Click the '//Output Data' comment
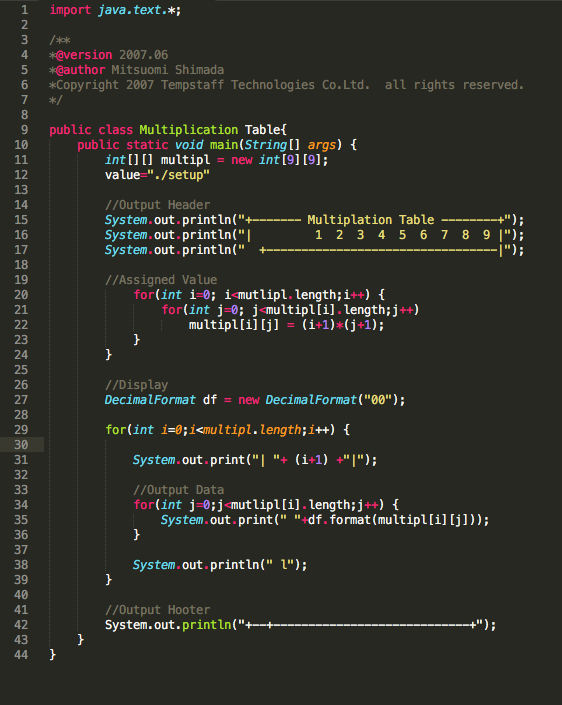The width and height of the screenshot is (562, 705). click(x=178, y=490)
